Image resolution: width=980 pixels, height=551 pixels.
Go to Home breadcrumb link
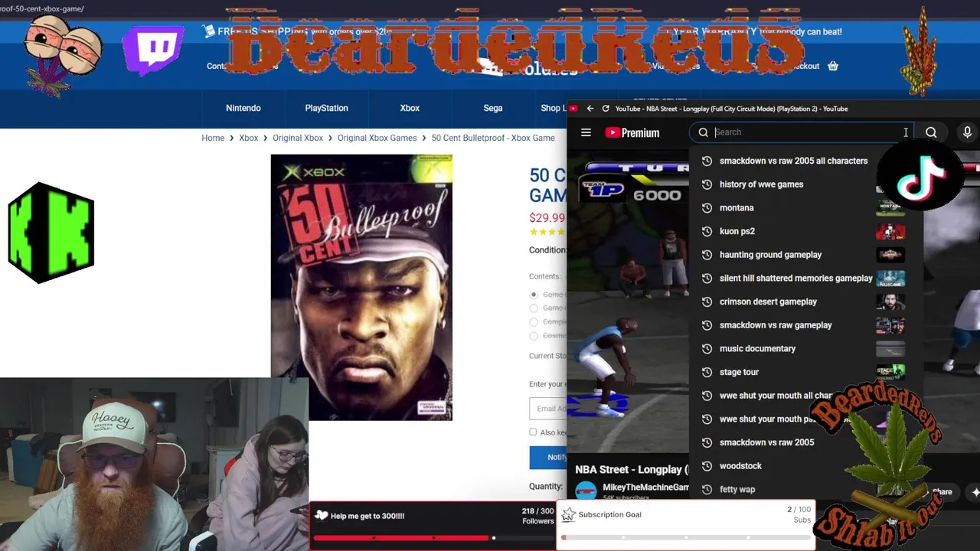coord(213,139)
